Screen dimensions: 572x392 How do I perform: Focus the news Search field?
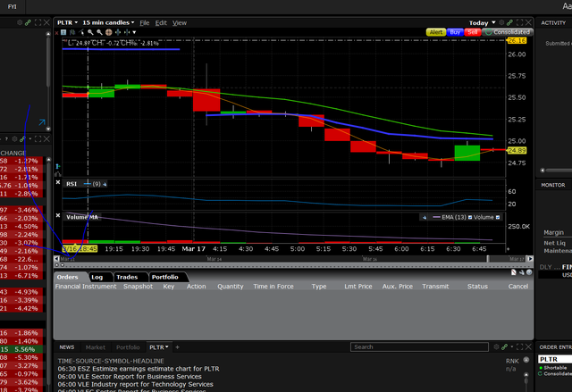tap(419, 347)
